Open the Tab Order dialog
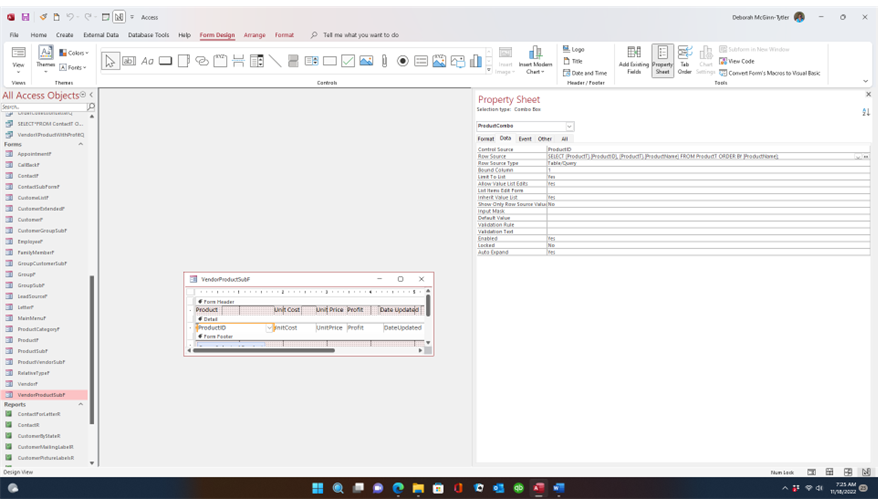Image resolution: width=878 pixels, height=499 pixels. (x=685, y=60)
